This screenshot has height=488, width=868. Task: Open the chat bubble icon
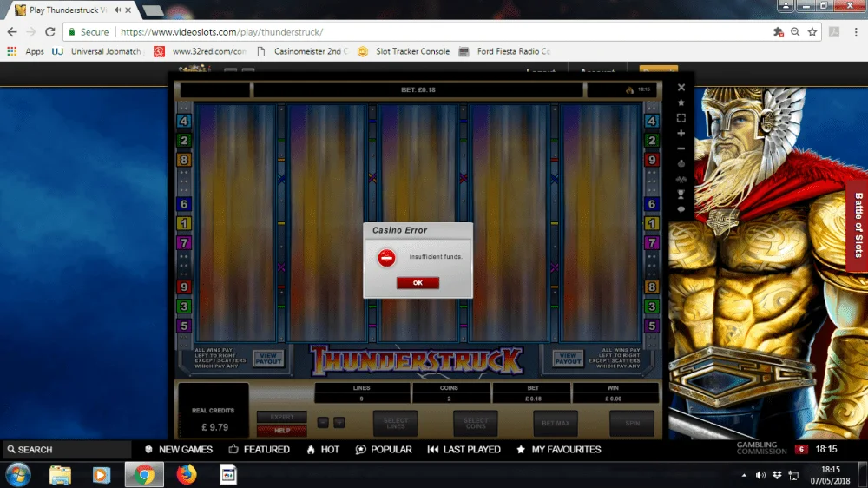pos(681,209)
